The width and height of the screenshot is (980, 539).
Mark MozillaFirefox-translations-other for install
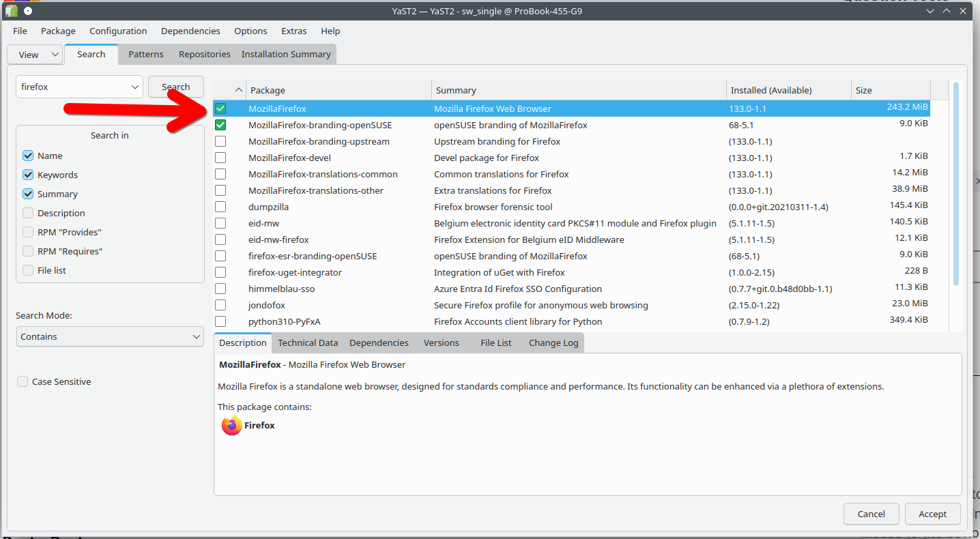coord(220,190)
